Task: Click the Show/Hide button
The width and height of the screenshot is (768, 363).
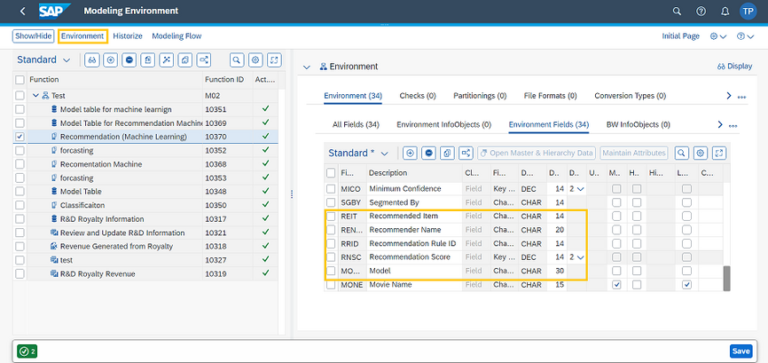Action: pyautogui.click(x=33, y=36)
